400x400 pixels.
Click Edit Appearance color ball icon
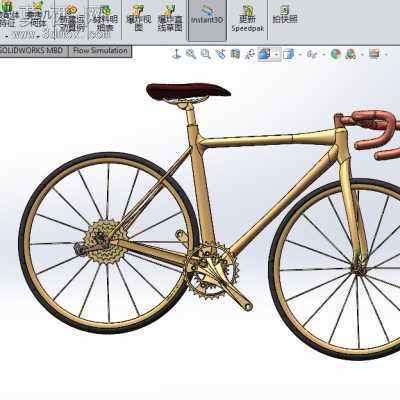click(x=336, y=54)
